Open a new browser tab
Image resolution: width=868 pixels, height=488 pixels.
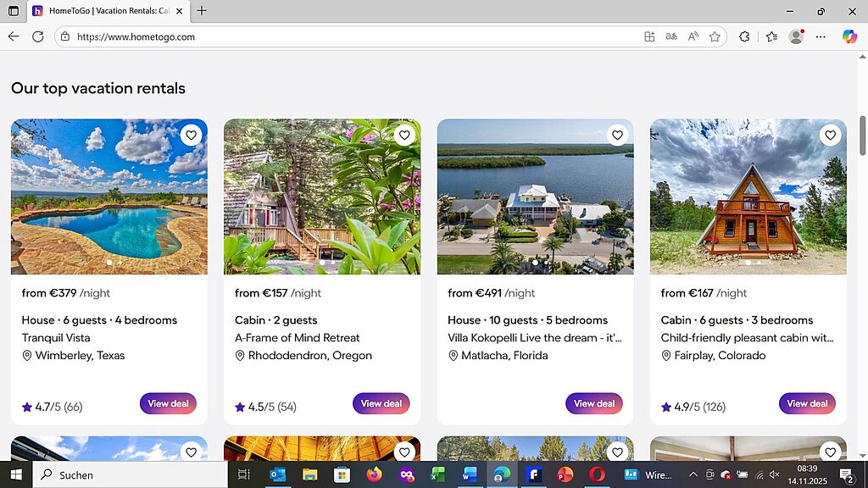(x=201, y=11)
